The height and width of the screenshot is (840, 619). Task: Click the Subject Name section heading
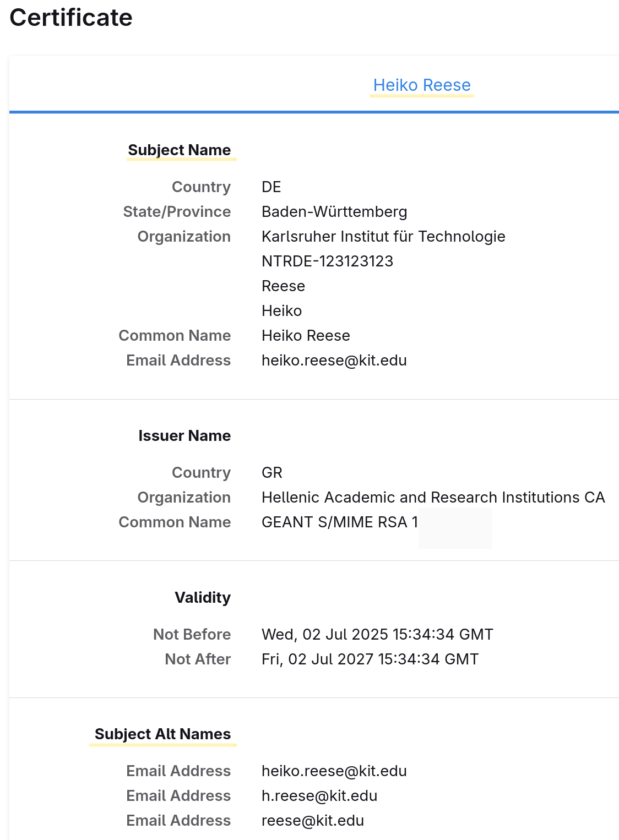(x=180, y=150)
